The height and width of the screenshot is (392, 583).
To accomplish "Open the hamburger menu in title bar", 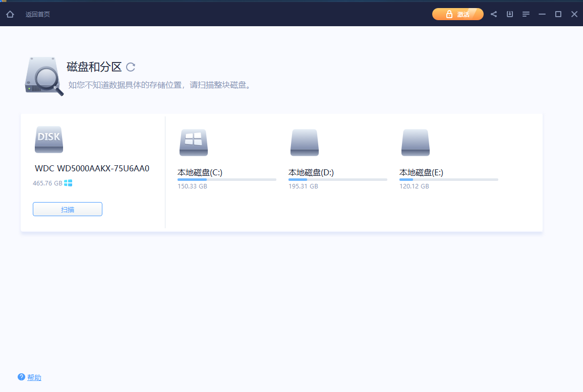I will [x=526, y=14].
